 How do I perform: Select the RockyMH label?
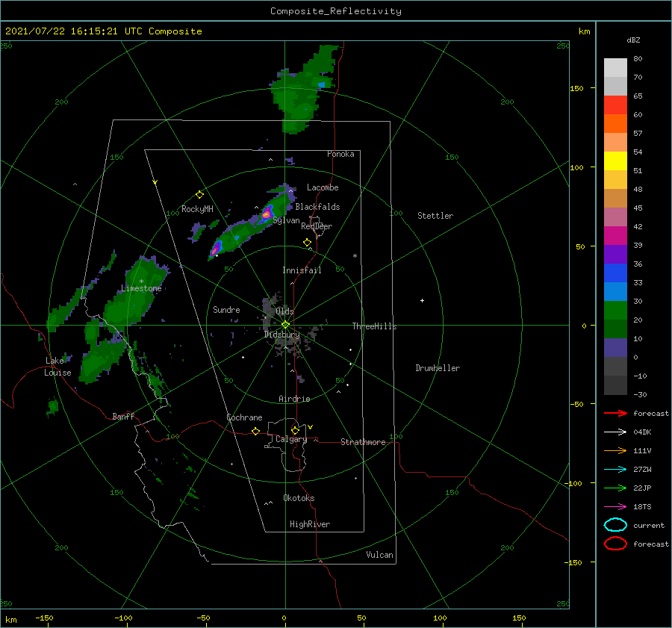pyautogui.click(x=197, y=209)
